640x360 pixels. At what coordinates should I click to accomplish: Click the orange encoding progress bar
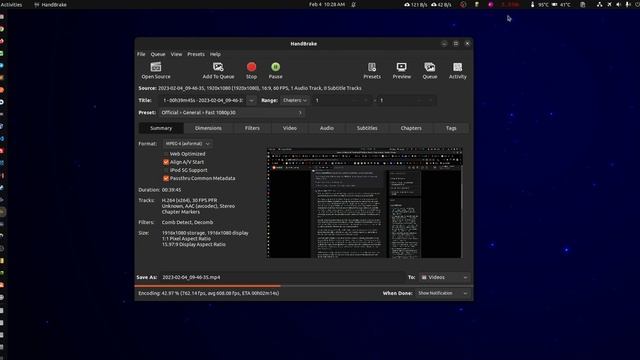click(x=207, y=286)
